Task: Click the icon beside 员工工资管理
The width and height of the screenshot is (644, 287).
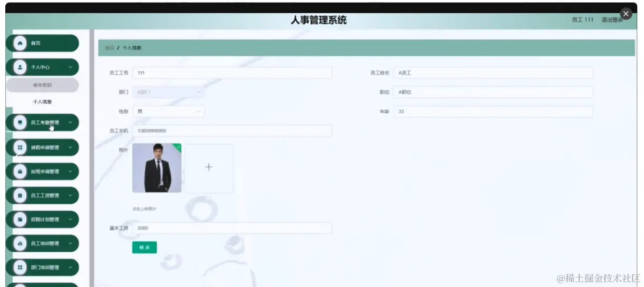Action: (x=20, y=196)
